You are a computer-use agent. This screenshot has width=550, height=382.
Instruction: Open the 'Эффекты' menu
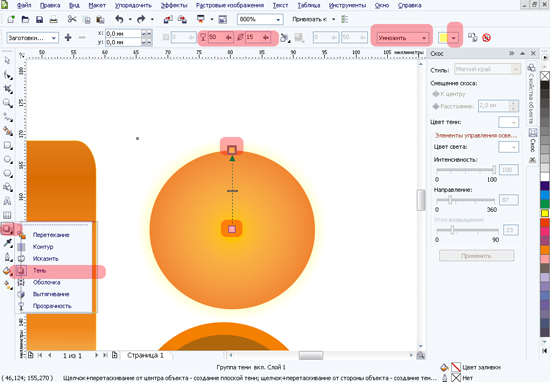pyautogui.click(x=174, y=5)
